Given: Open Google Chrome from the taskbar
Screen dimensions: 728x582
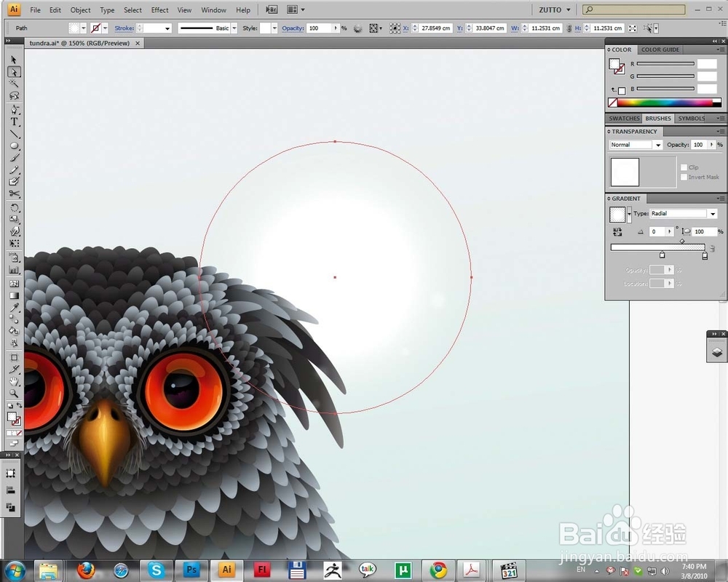Looking at the screenshot, I should (x=438, y=570).
